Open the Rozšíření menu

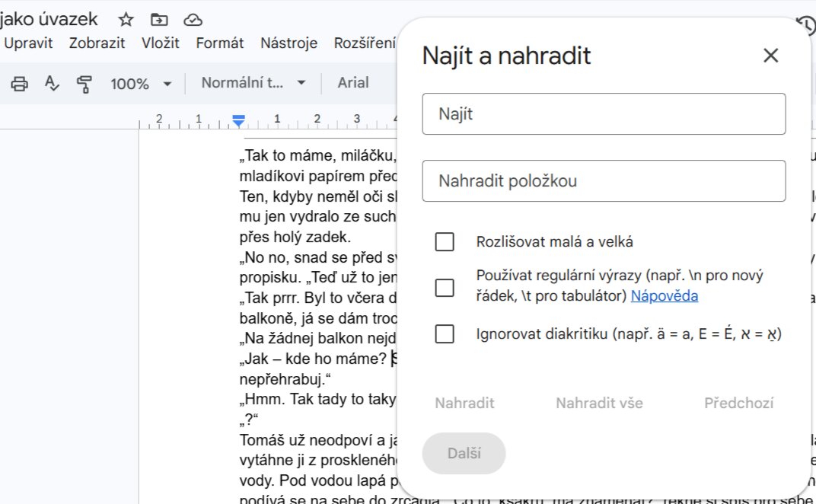click(x=365, y=43)
